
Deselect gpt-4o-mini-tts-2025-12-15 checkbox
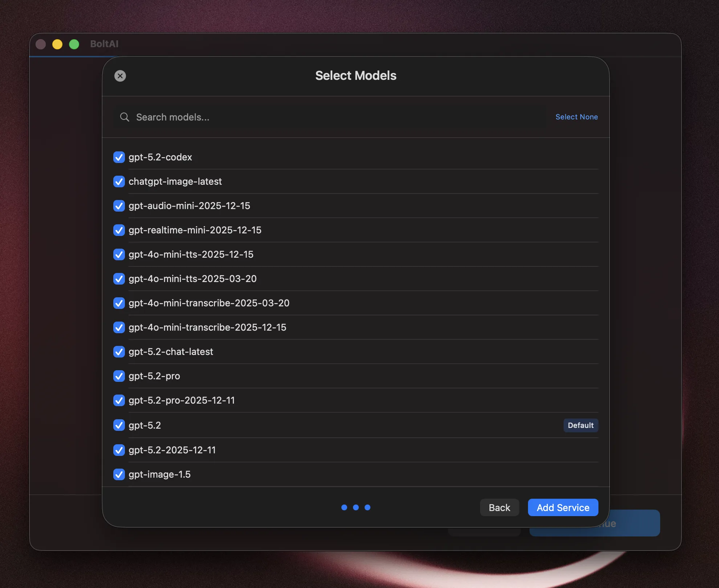point(119,254)
